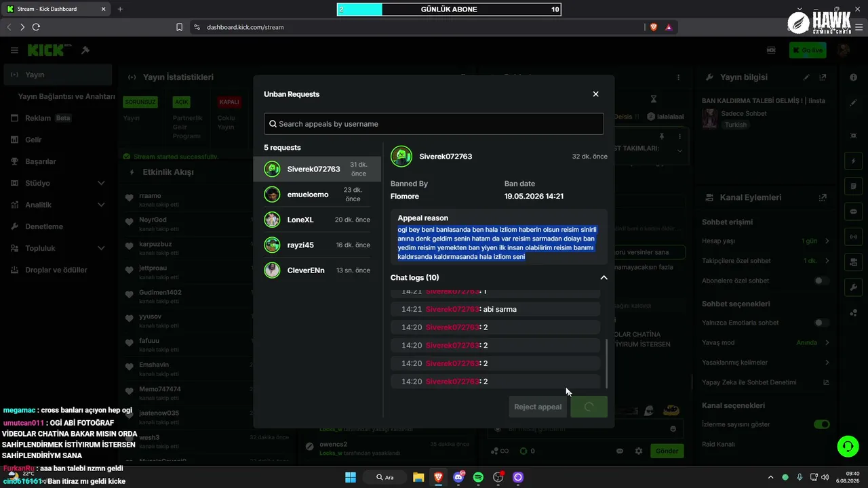The height and width of the screenshot is (488, 868).
Task: Close the Unban Requests dialog
Action: coord(595,94)
